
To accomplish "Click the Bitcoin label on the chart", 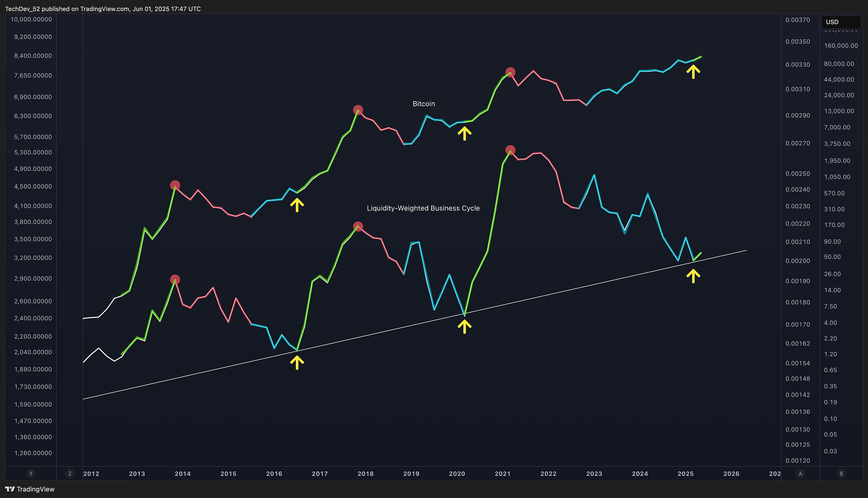I will coord(423,104).
